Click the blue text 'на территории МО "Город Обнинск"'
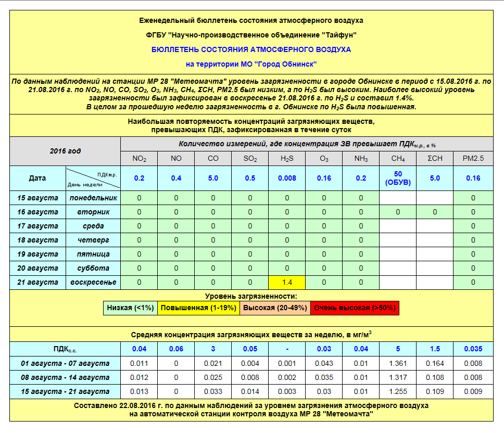This screenshot has height=433, width=504. (x=251, y=64)
